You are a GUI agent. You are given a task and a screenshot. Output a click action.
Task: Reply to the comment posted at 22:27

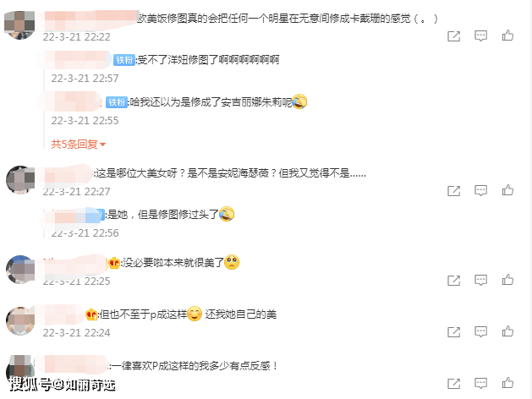[x=480, y=190]
